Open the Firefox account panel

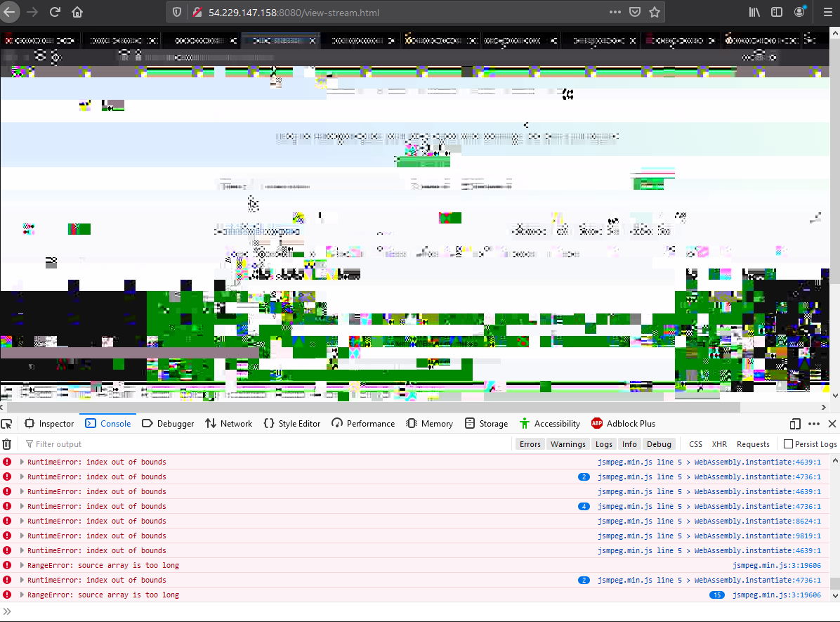pos(799,12)
